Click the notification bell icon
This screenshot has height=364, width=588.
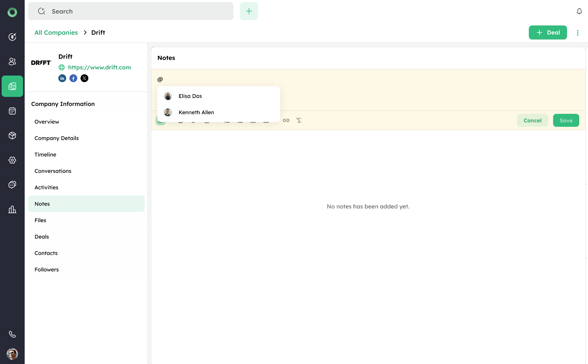pos(579,11)
